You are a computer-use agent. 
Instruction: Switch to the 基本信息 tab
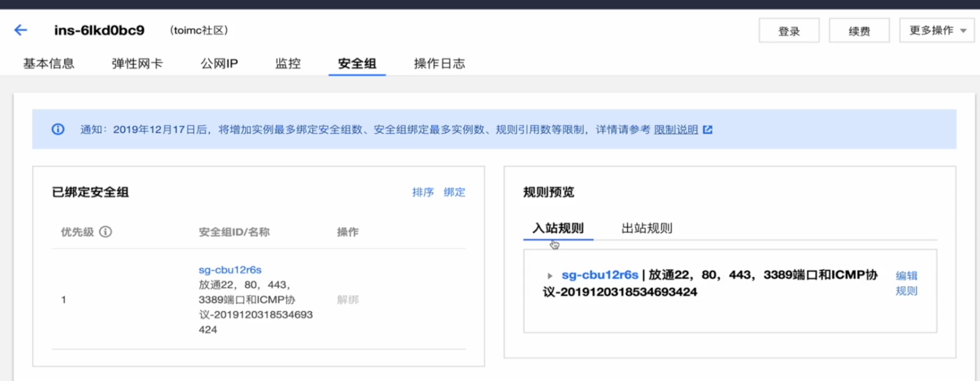click(49, 64)
